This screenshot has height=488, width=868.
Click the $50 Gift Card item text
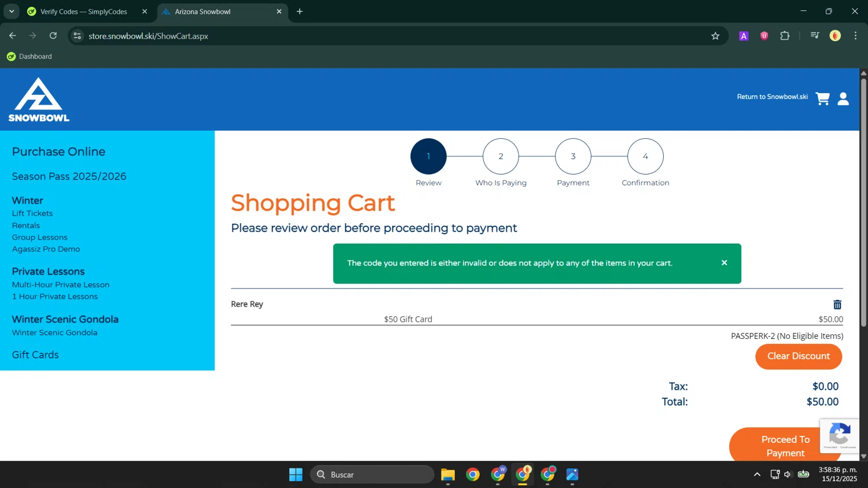[x=408, y=319]
